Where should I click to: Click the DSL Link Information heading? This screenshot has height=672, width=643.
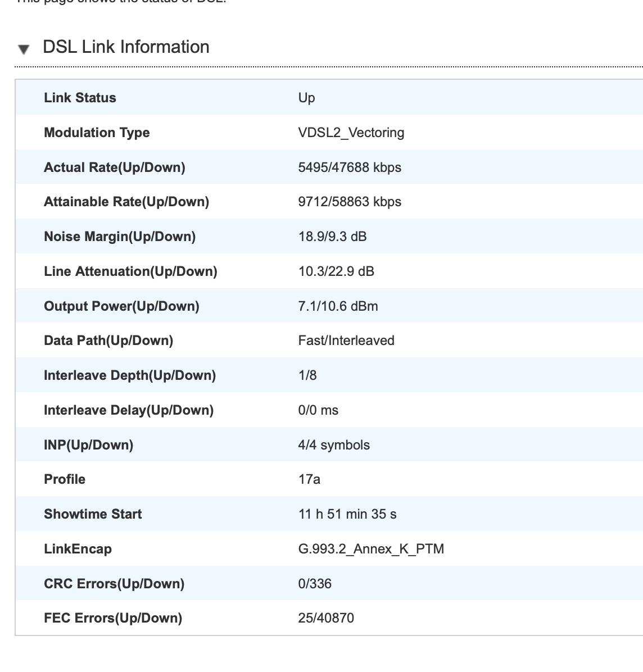[x=126, y=47]
